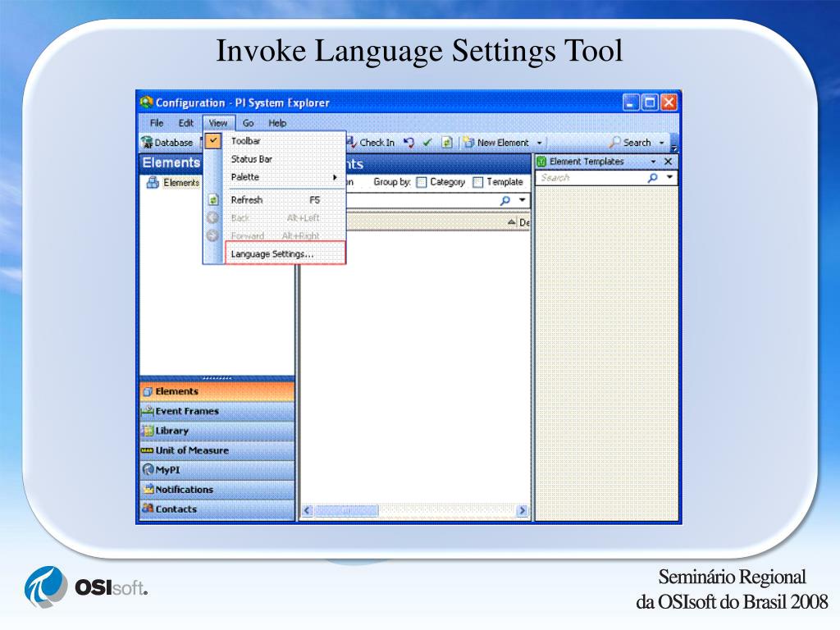
Task: Switch to Library navigation section
Action: pos(217,431)
